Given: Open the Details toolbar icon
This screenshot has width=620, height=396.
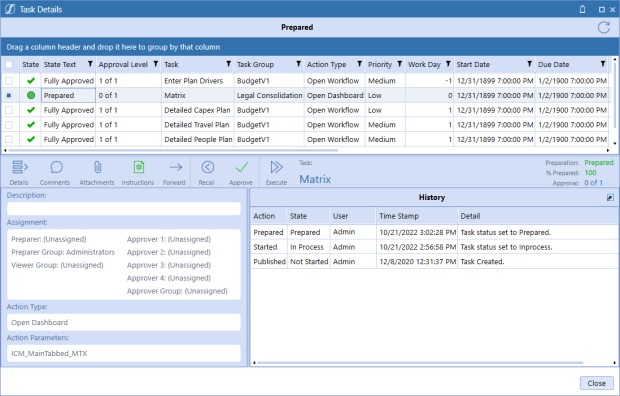Looking at the screenshot, I should click(19, 172).
